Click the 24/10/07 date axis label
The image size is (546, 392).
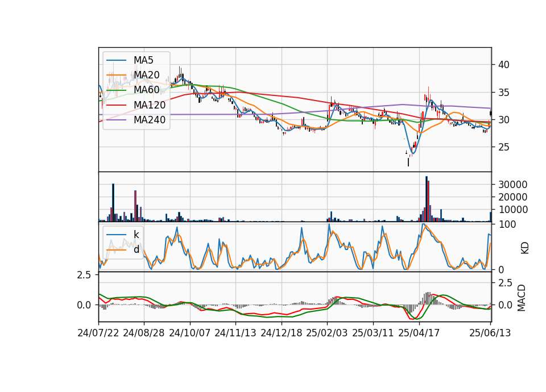(x=190, y=333)
